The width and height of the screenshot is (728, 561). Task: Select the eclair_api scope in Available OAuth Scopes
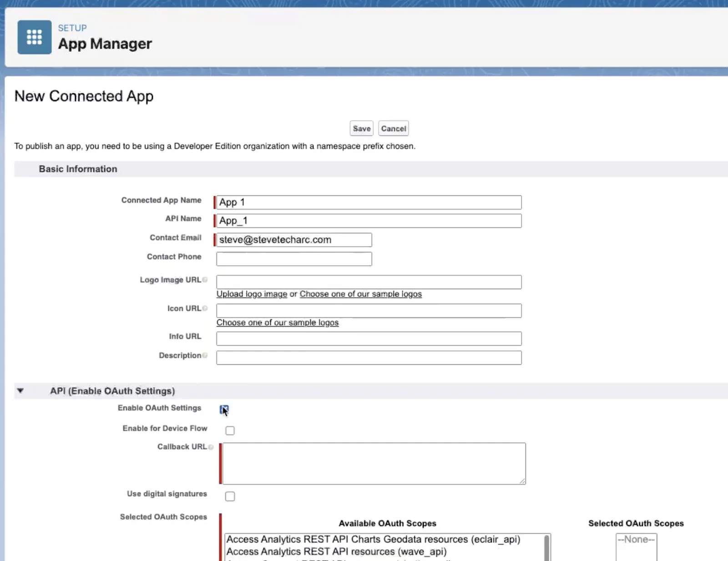[373, 540]
